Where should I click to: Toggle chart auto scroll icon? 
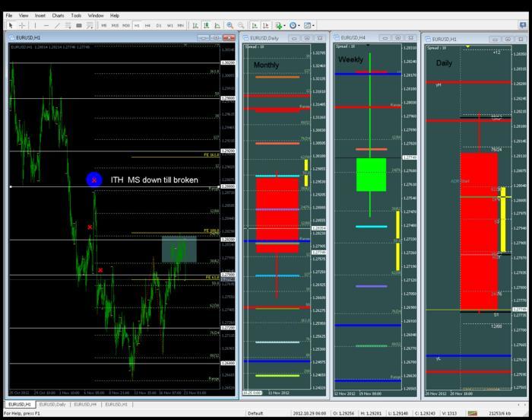click(255, 25)
